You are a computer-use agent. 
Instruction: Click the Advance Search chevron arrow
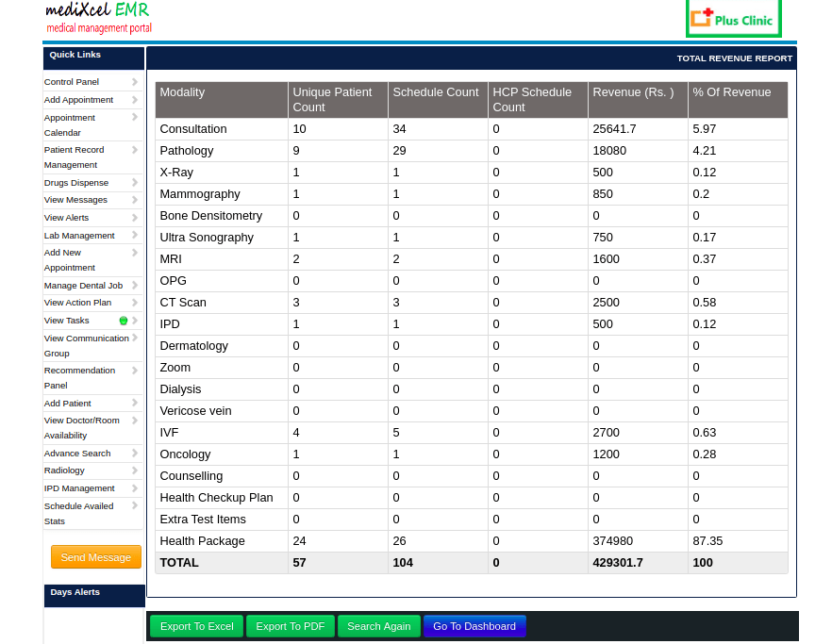coord(134,453)
